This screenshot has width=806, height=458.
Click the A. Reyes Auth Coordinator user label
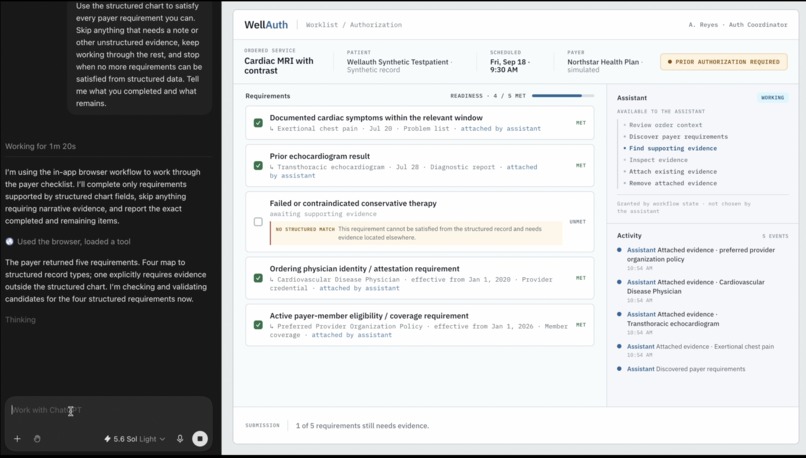pyautogui.click(x=738, y=25)
